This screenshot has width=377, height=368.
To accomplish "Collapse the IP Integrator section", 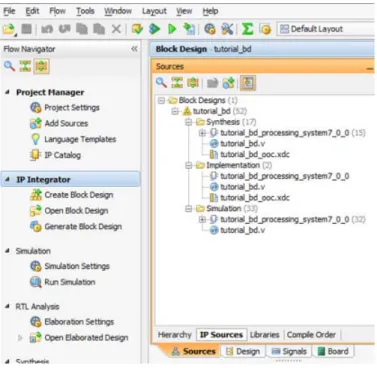I will click(x=8, y=179).
